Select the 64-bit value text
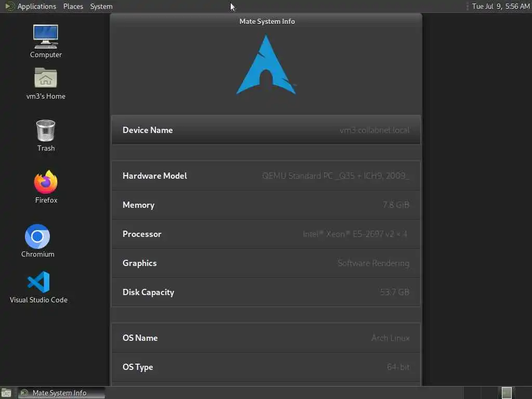532x399 pixels. click(398, 367)
